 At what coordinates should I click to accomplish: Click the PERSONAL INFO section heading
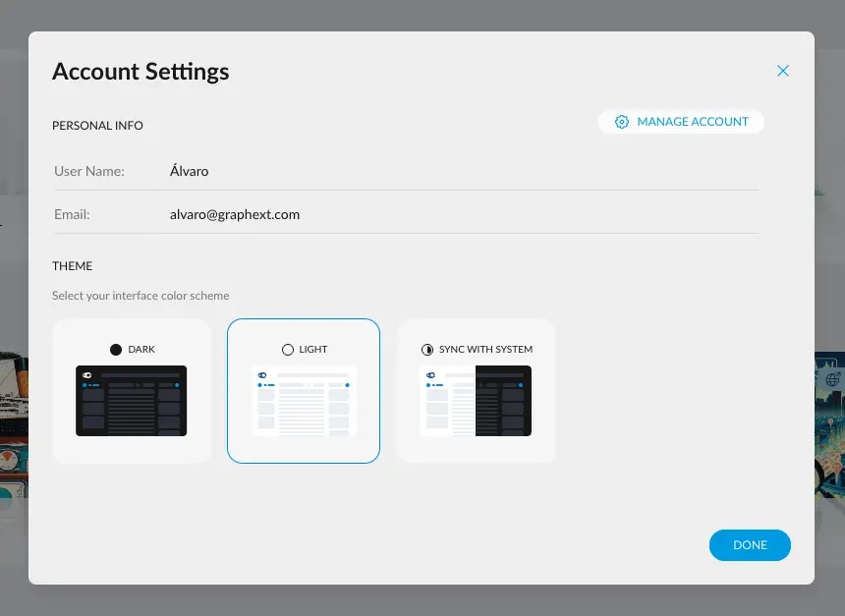tap(97, 125)
